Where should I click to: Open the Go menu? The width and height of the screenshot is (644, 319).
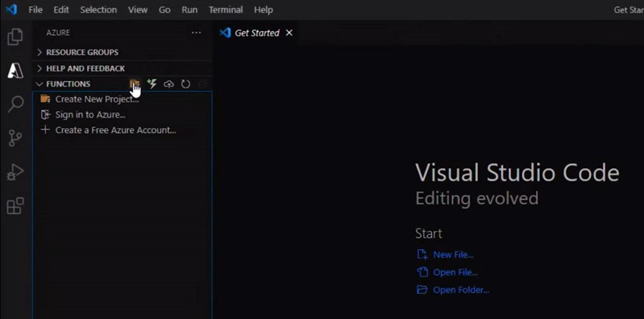click(x=165, y=10)
